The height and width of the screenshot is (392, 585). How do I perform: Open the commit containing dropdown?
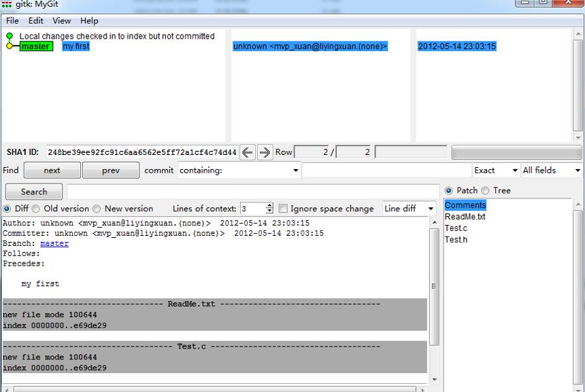[x=239, y=171]
